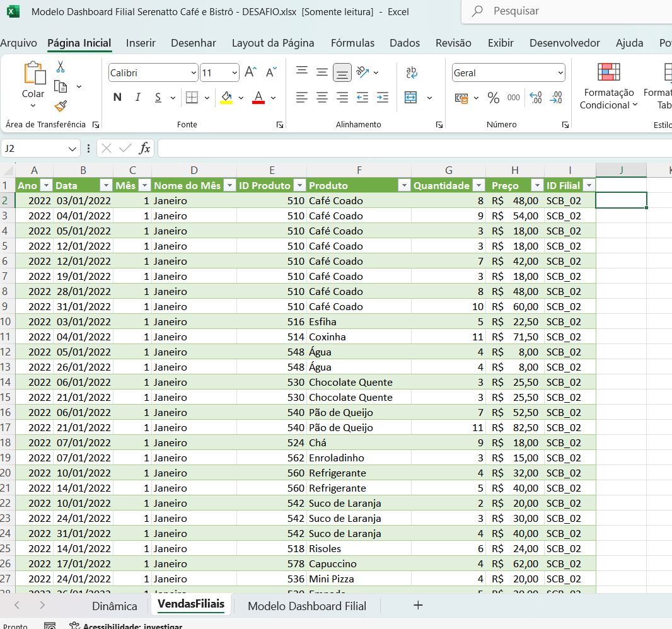Open the Ano column filter dropdown

click(x=46, y=185)
